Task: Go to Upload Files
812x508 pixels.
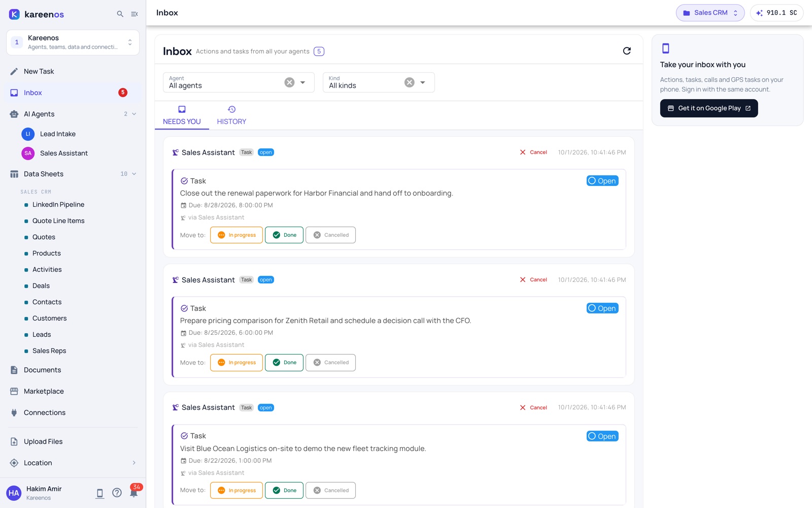Action: click(x=43, y=441)
